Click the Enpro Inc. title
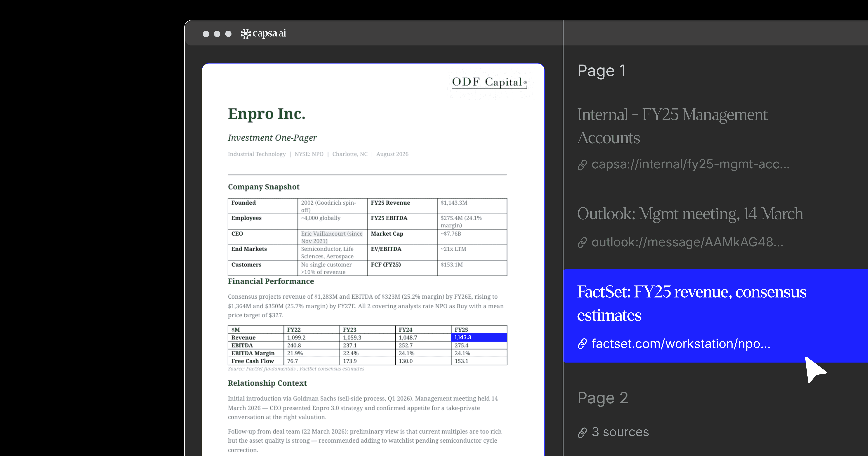The width and height of the screenshot is (868, 456). [267, 114]
